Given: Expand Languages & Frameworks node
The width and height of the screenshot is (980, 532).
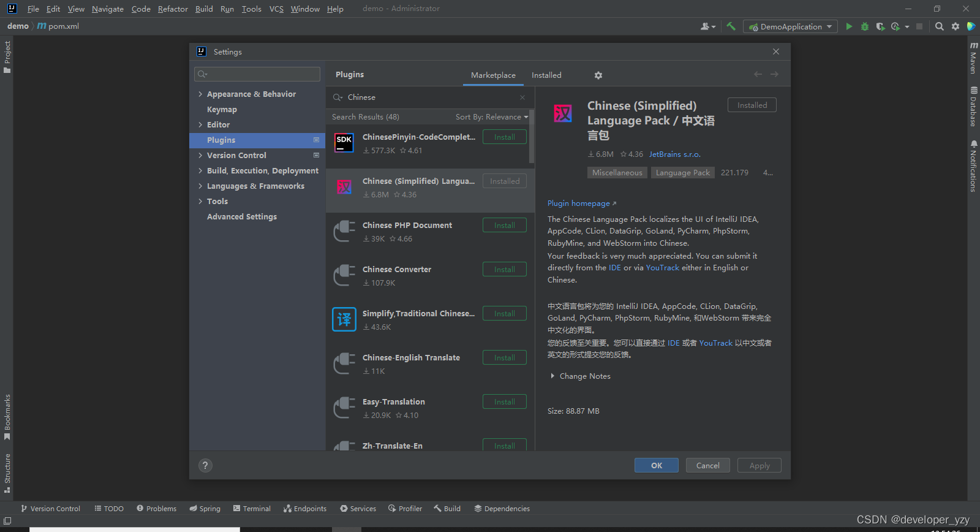Looking at the screenshot, I should click(x=200, y=186).
